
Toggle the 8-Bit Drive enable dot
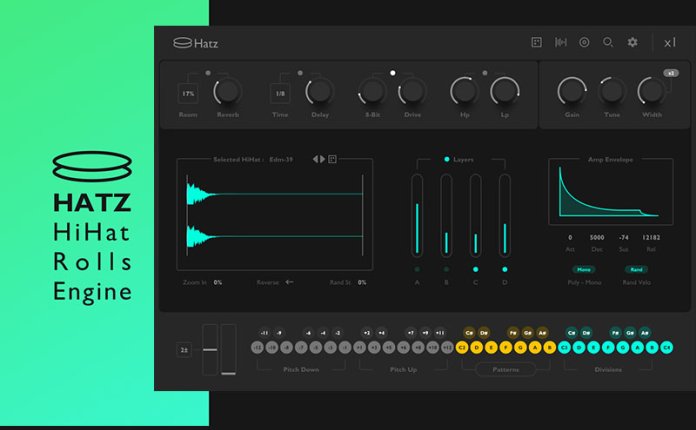tap(392, 73)
